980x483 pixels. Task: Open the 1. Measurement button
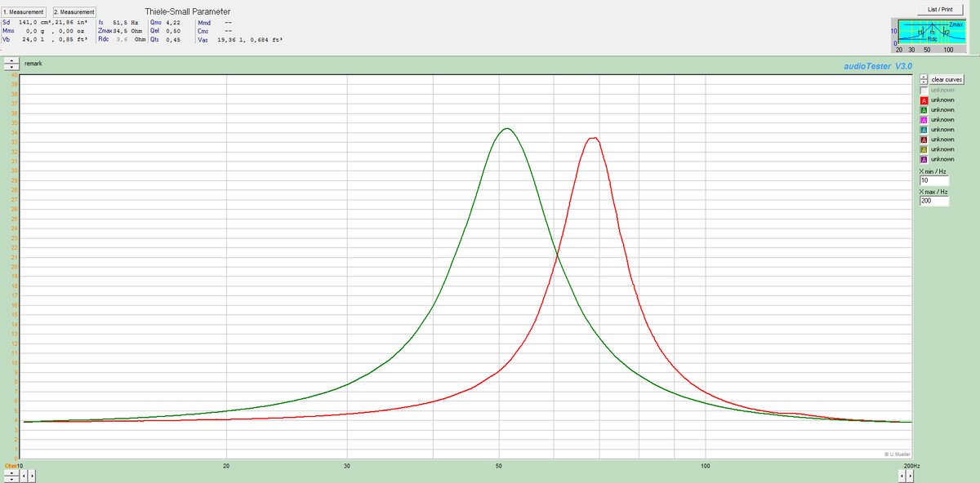pyautogui.click(x=23, y=12)
